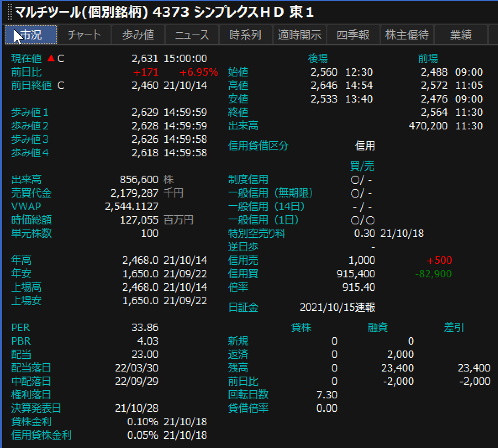498x448 pixels.
Task: Switch to the 時系列 tab
Action: coord(245,35)
